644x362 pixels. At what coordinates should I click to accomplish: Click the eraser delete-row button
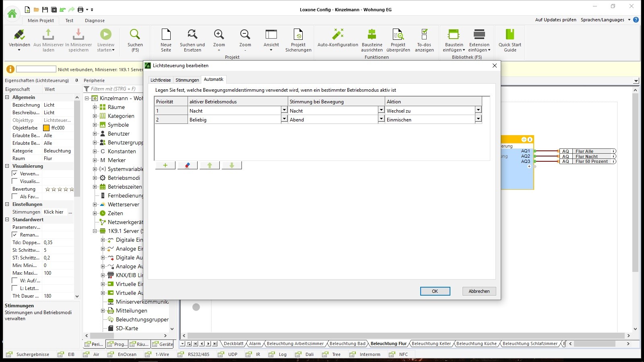(x=187, y=165)
